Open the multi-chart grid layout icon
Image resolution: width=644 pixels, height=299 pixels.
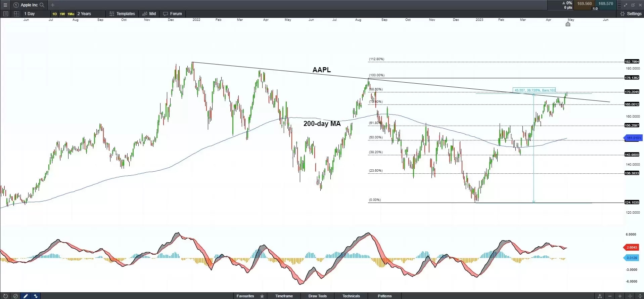click(16, 14)
